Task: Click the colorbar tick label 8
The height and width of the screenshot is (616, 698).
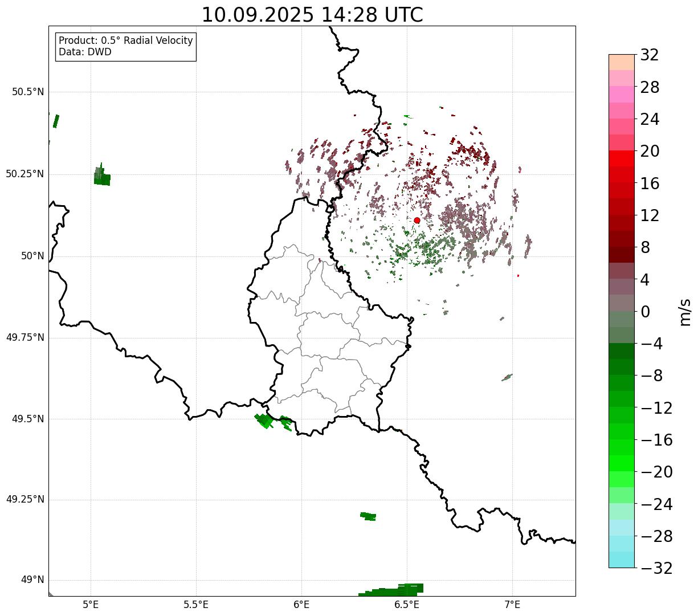Action: point(645,248)
